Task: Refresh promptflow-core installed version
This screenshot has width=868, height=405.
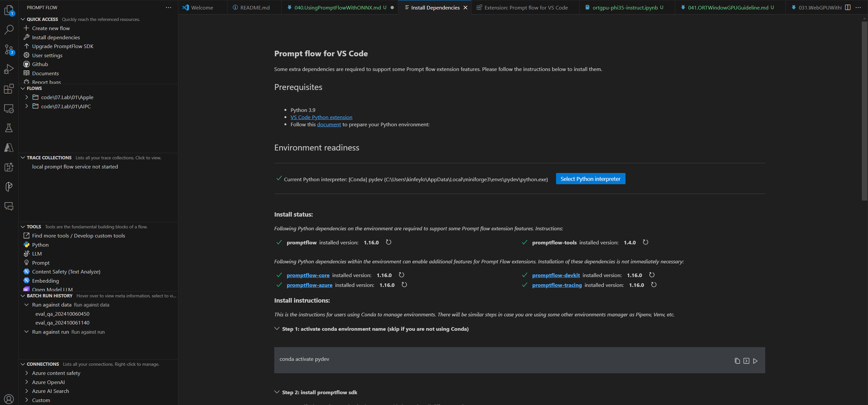Action: [x=401, y=275]
